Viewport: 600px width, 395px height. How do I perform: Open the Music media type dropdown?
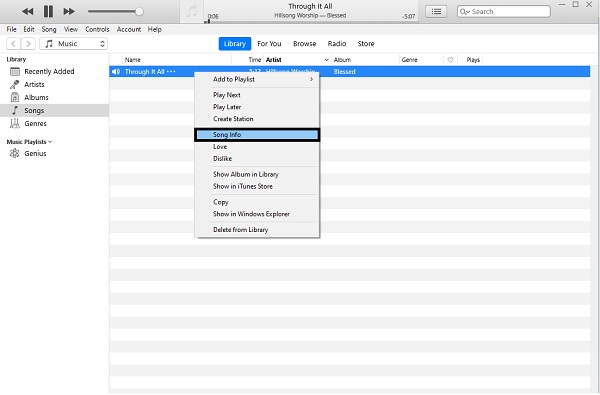(x=73, y=44)
